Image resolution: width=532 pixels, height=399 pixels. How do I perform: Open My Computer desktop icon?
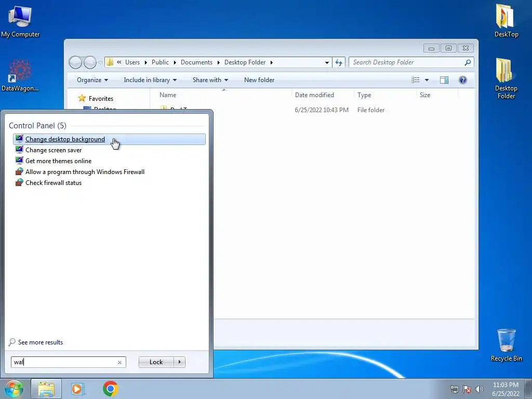click(x=20, y=21)
